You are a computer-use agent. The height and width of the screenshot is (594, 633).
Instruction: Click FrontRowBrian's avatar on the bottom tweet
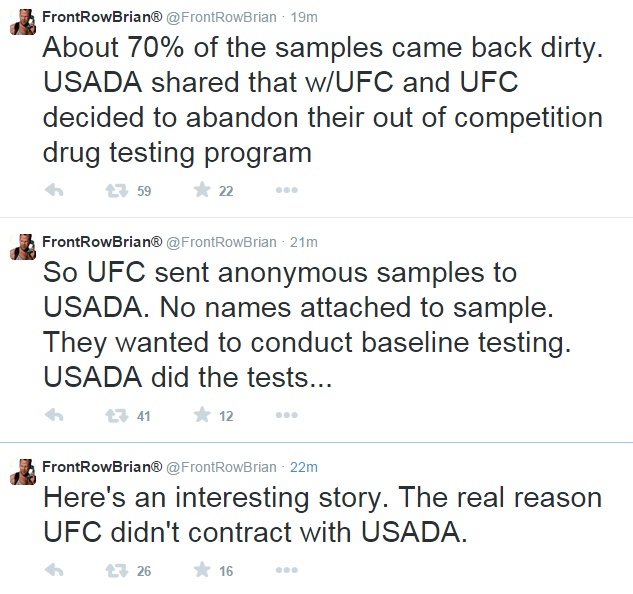[23, 471]
